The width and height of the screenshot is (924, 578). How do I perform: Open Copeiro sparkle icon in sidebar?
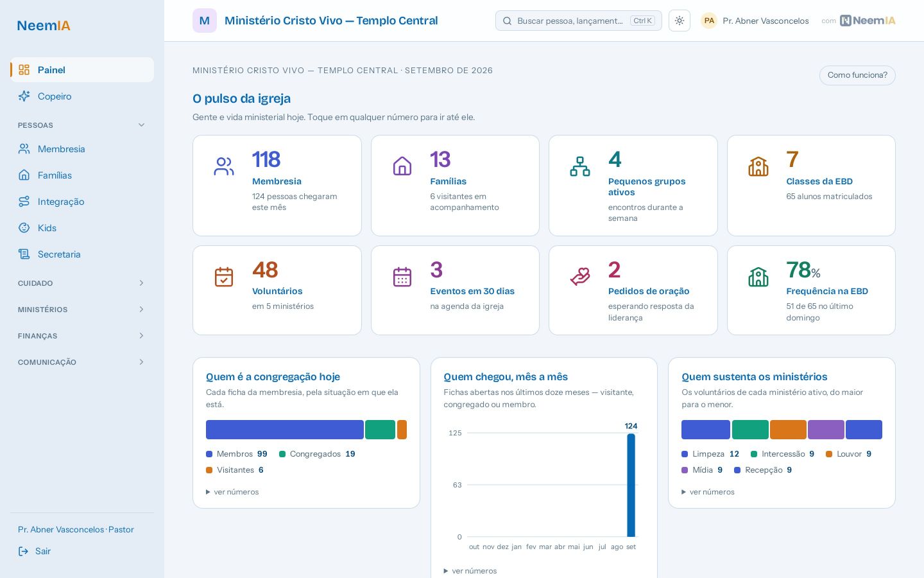(x=24, y=96)
